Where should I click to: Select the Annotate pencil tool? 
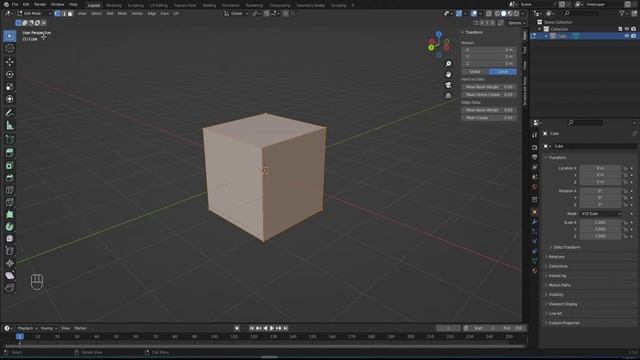point(9,113)
